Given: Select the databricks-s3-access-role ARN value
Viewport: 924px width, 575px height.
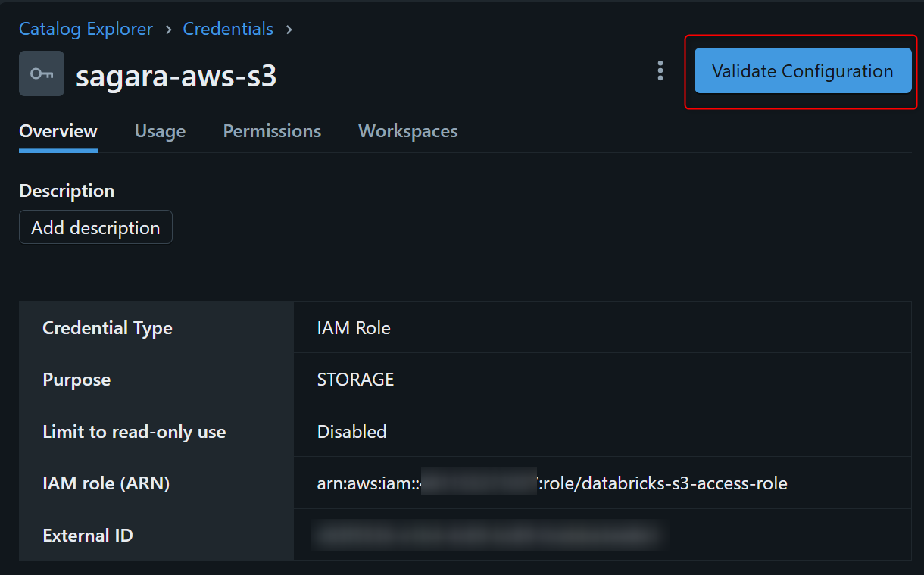Looking at the screenshot, I should (x=552, y=483).
